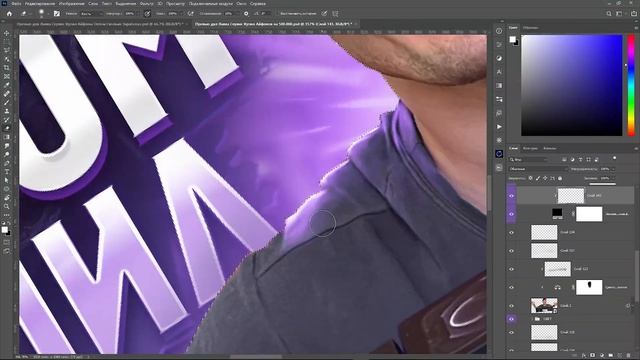Click the delete layer trash icon
640x360 pixels.
point(629,356)
